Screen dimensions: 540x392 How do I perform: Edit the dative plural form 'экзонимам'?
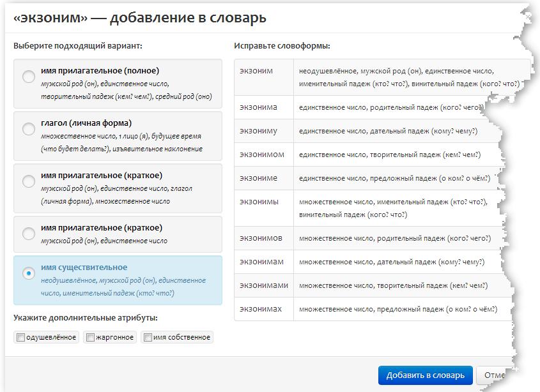(261, 261)
